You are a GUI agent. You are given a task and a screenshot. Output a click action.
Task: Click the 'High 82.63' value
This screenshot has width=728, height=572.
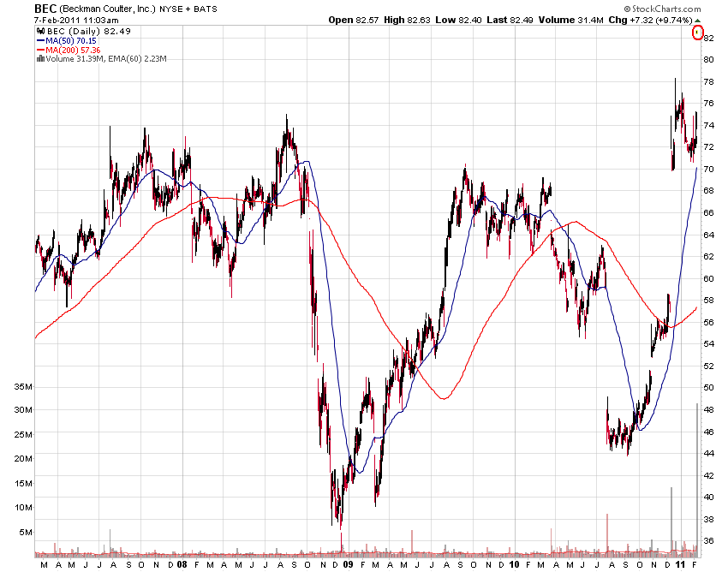[407, 20]
